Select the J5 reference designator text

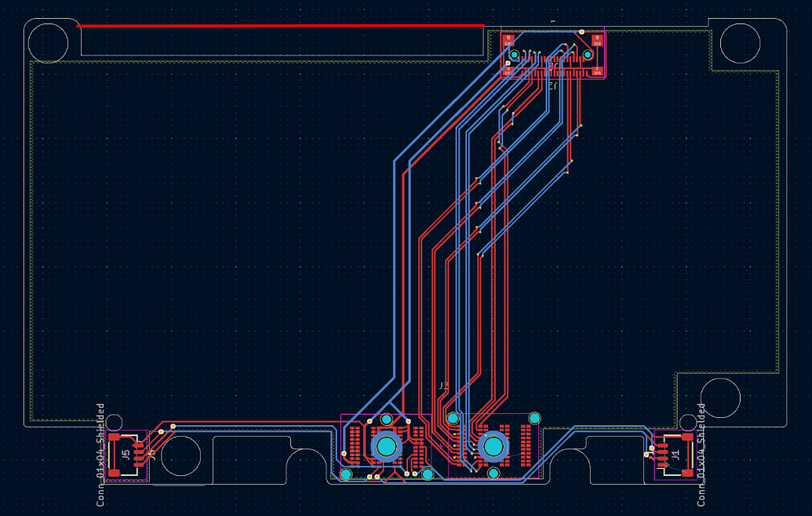[x=124, y=453]
